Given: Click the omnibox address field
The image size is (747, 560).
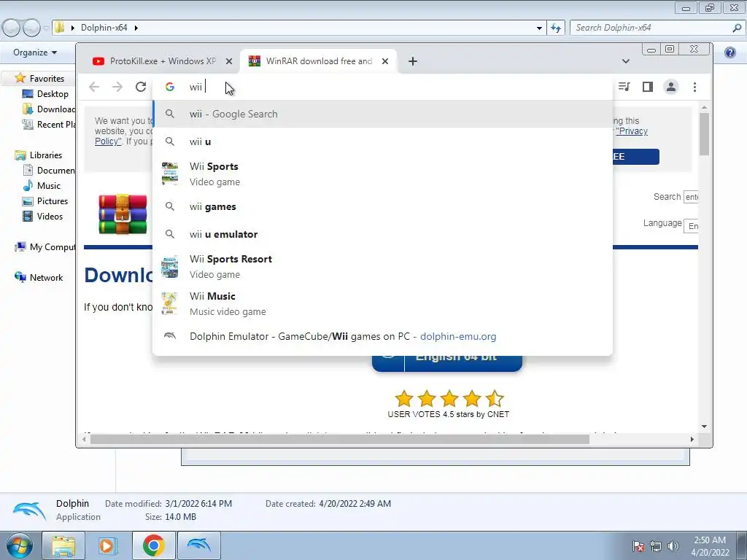Looking at the screenshot, I should 382,87.
